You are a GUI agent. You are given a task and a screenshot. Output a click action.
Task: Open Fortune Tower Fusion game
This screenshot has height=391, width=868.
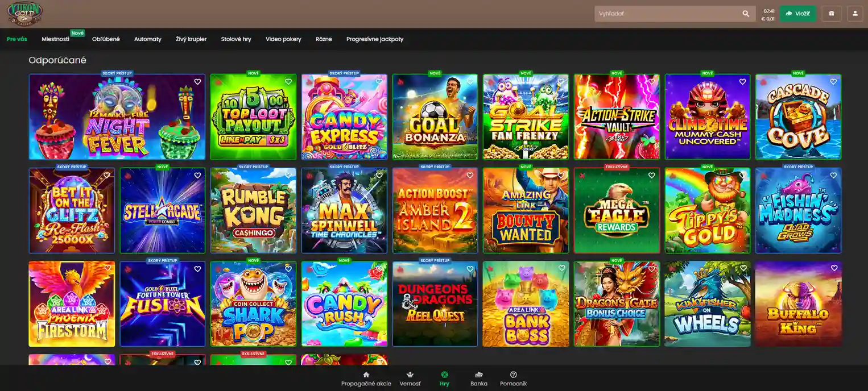point(163,303)
